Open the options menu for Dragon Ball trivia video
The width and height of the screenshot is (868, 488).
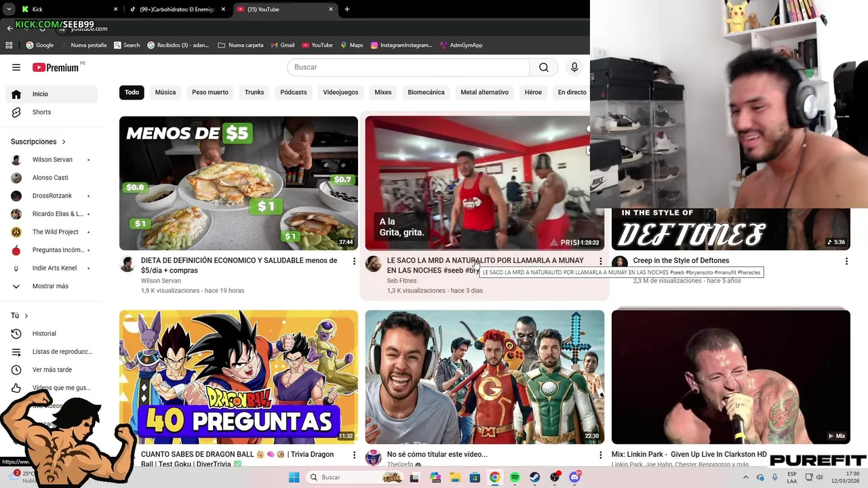pyautogui.click(x=354, y=455)
